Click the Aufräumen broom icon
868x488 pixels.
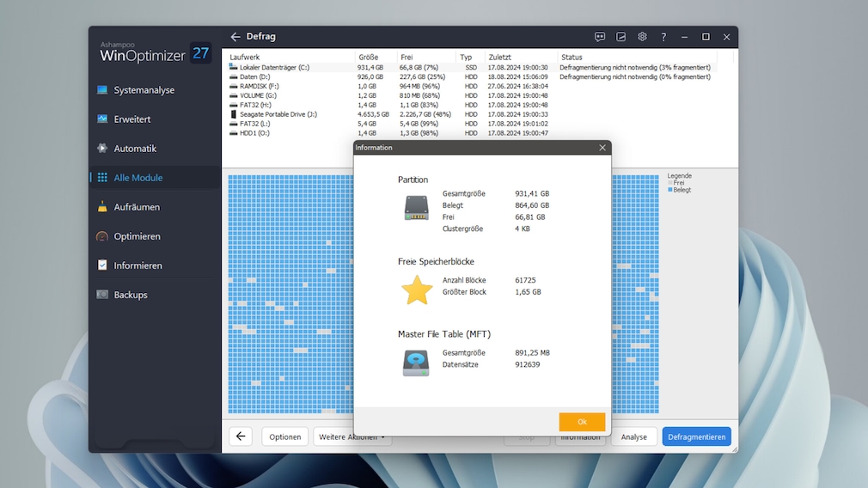point(102,207)
